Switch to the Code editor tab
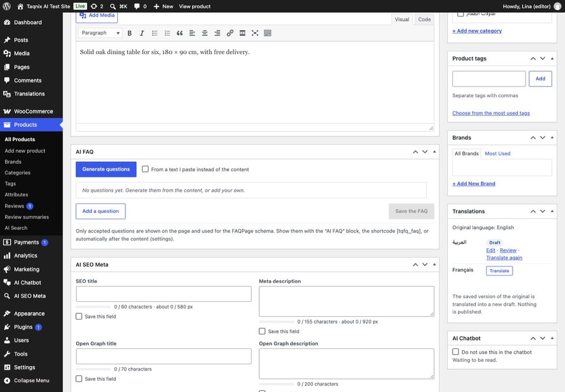This screenshot has height=392, width=565. [x=424, y=19]
